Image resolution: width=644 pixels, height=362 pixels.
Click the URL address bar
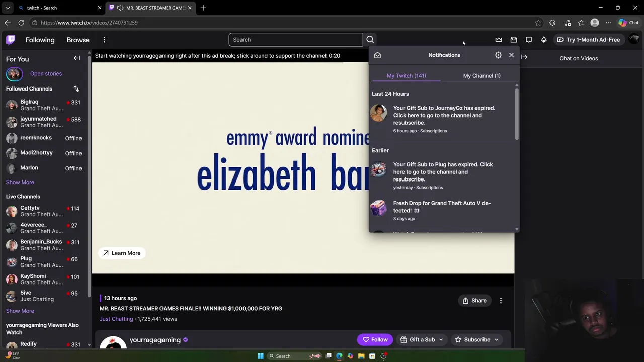(x=282, y=23)
